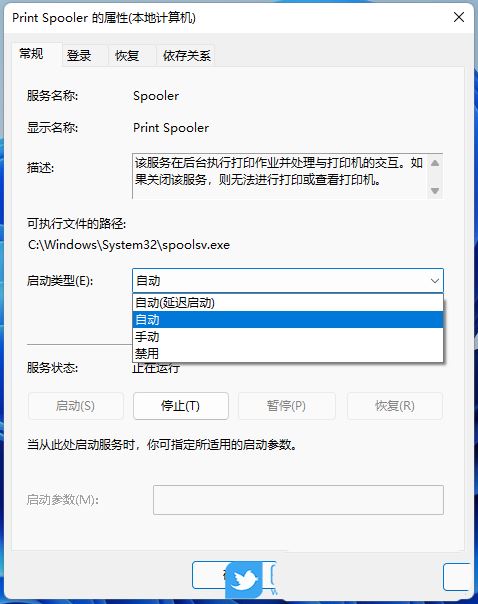
Task: Click the Twitter bird icon overlay
Action: pos(244,580)
